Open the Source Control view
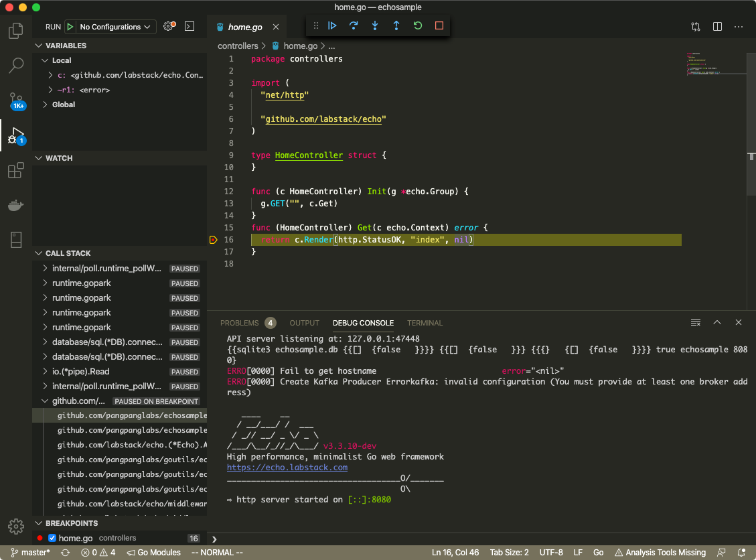Image resolution: width=756 pixels, height=560 pixels. (16, 101)
